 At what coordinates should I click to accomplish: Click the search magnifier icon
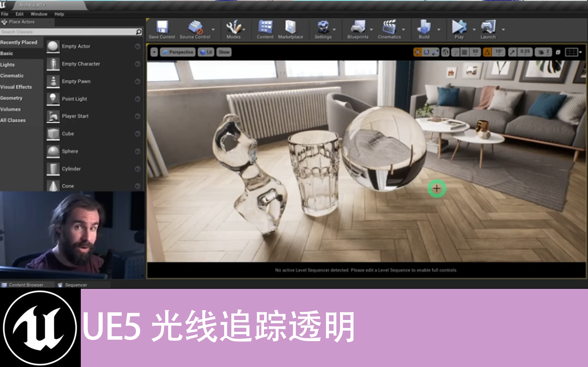coord(139,32)
